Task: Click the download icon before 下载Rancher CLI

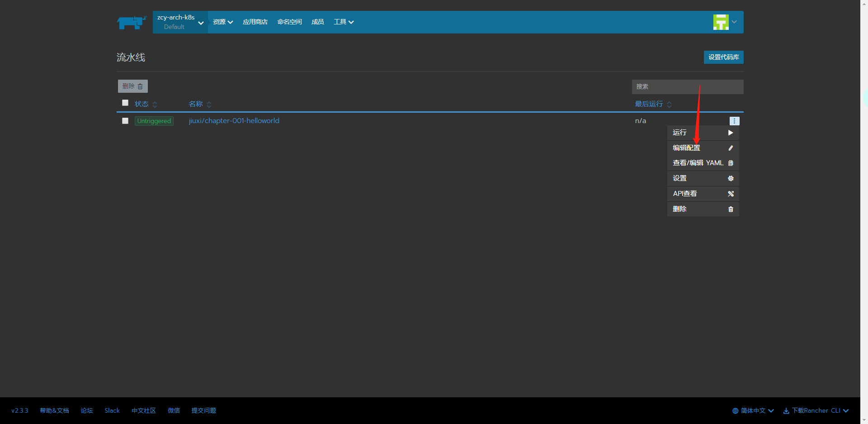Action: pyautogui.click(x=786, y=411)
